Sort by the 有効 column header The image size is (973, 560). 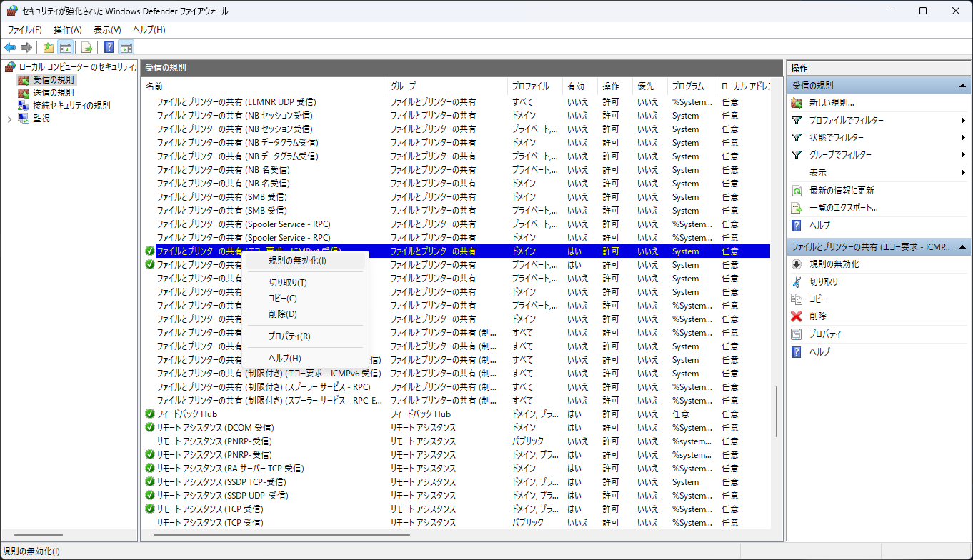pyautogui.click(x=581, y=86)
